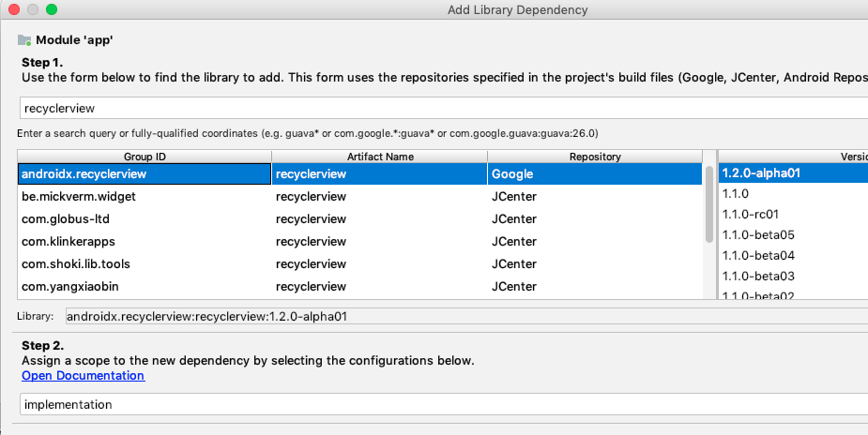Select be.mickverm.widget library row

(x=359, y=196)
